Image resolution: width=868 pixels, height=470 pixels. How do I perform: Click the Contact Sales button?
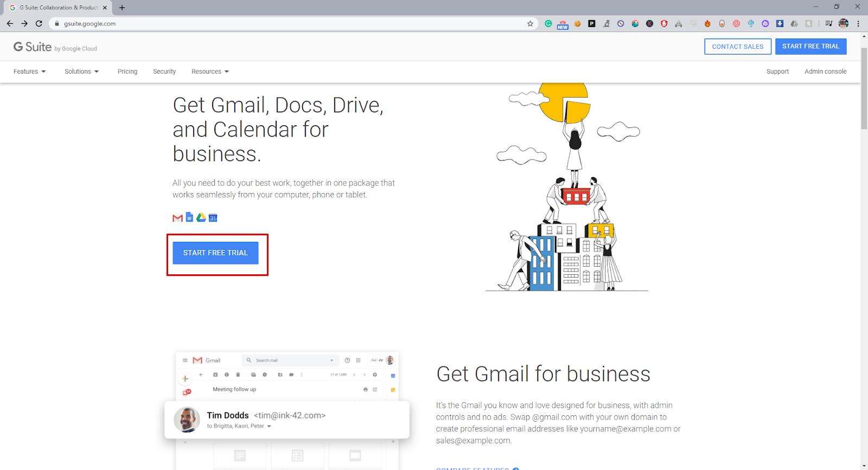tap(737, 47)
